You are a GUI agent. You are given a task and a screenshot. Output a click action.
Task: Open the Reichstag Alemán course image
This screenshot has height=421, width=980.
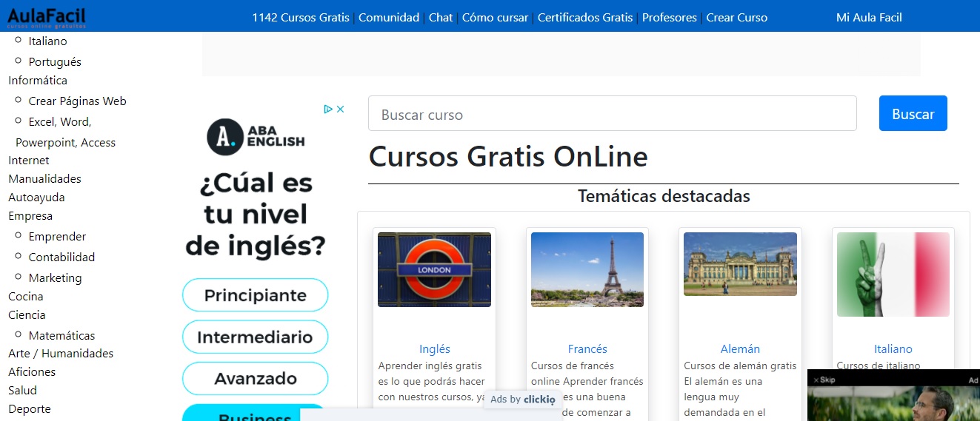[740, 264]
